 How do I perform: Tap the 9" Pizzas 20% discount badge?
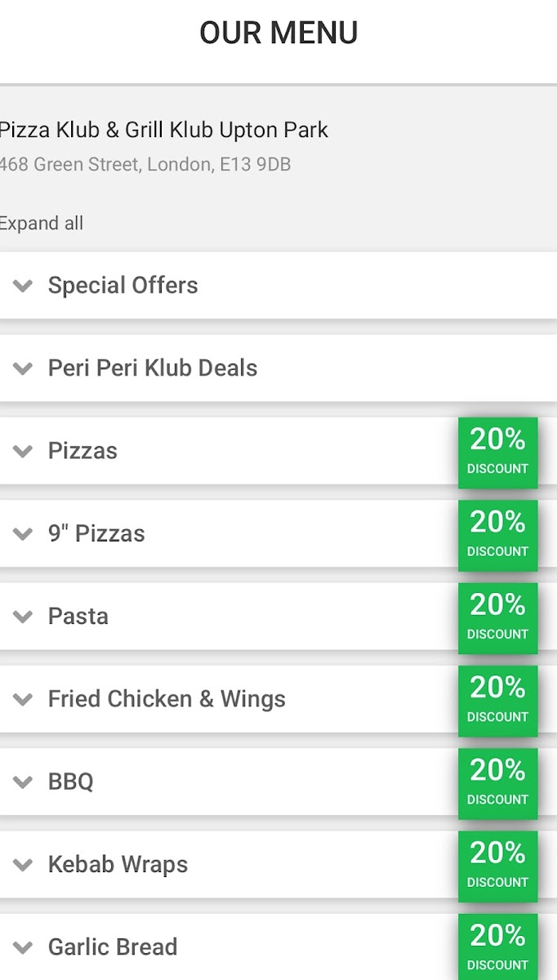click(497, 535)
